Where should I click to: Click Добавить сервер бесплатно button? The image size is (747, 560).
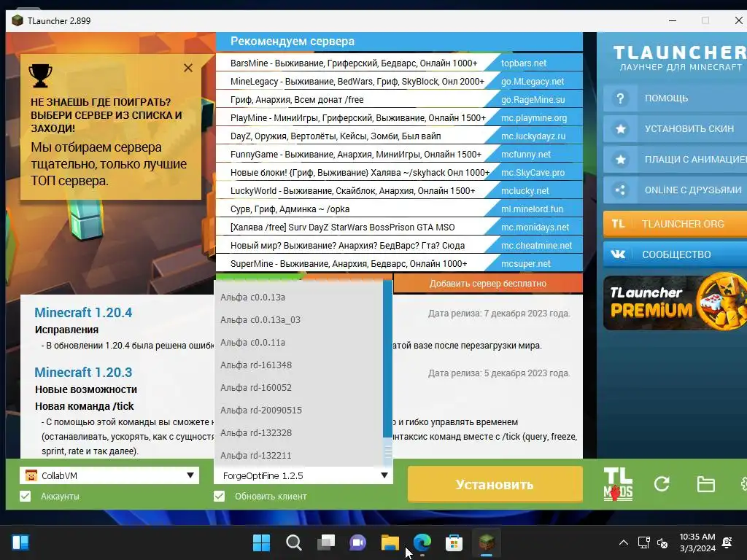pos(488,284)
